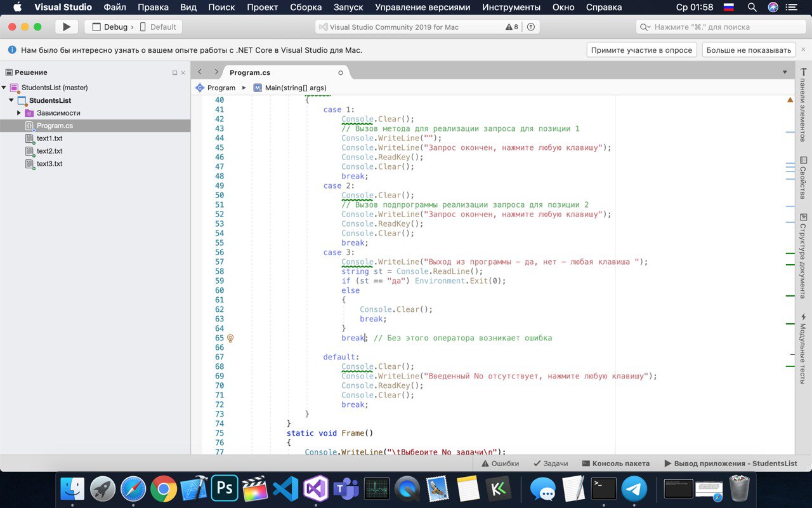Click the solution pad auto-hide icon
This screenshot has height=508, width=812.
coord(175,73)
